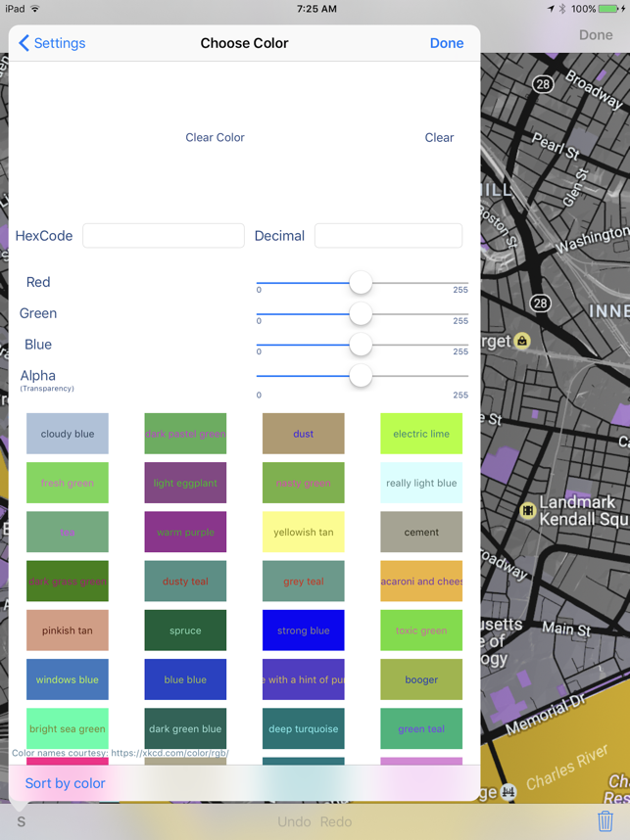The height and width of the screenshot is (840, 630).
Task: Open the xkcd color names link
Action: [x=170, y=753]
